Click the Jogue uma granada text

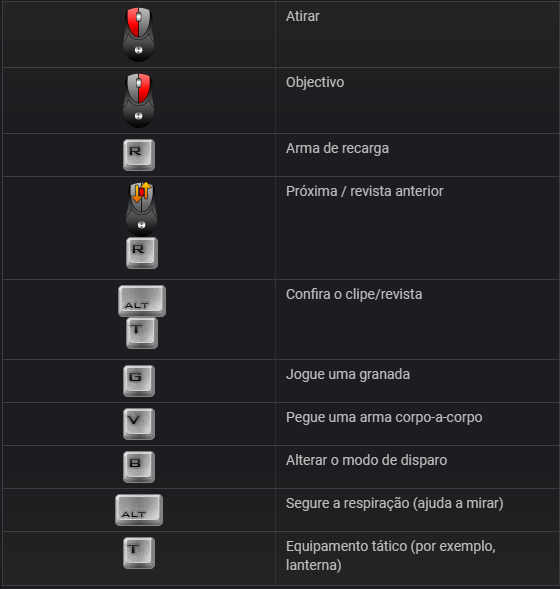[348, 375]
